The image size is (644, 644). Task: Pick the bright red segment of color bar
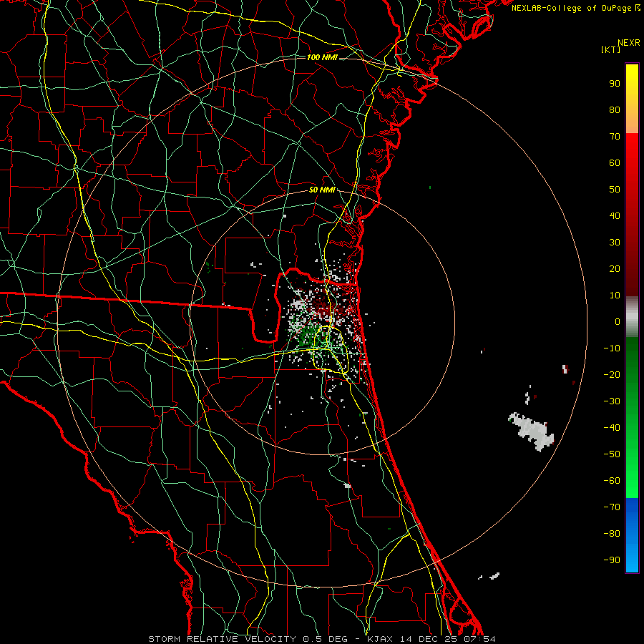(632, 152)
